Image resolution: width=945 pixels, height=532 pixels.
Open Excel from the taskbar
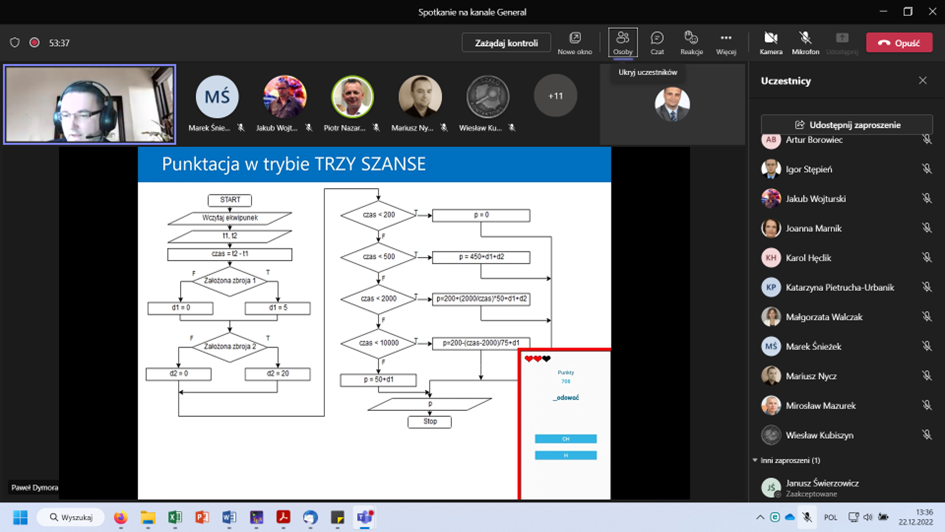pos(175,517)
